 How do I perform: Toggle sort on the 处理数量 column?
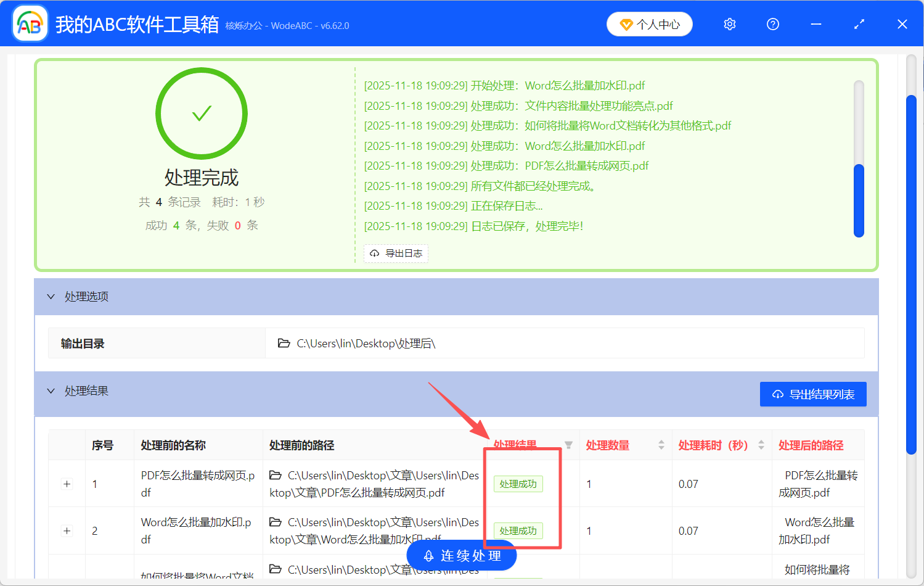tap(661, 445)
